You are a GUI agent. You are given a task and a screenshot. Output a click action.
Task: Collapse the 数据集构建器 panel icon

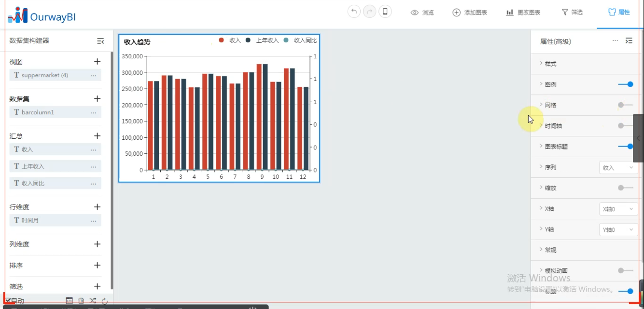tap(100, 41)
